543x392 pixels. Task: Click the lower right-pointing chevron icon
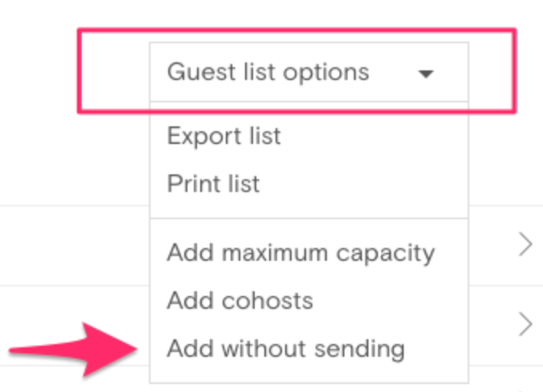(x=525, y=324)
